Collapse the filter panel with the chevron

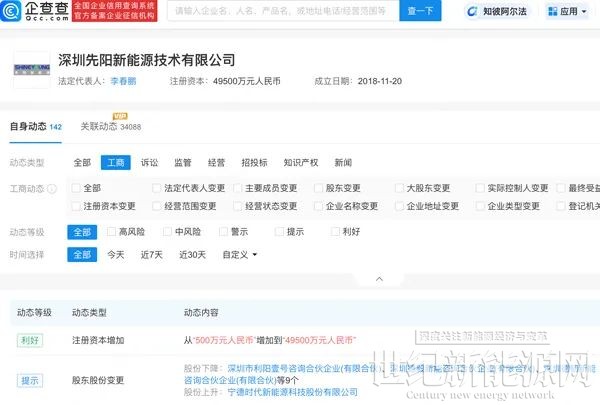(x=378, y=279)
